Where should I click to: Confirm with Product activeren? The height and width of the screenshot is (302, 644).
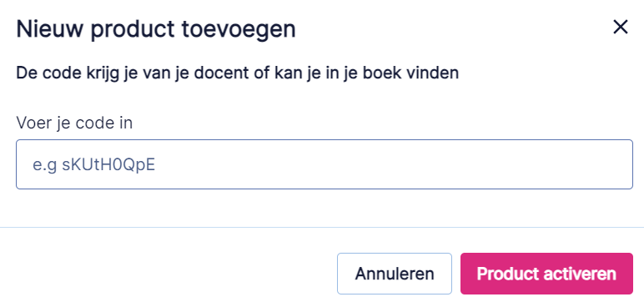(546, 274)
